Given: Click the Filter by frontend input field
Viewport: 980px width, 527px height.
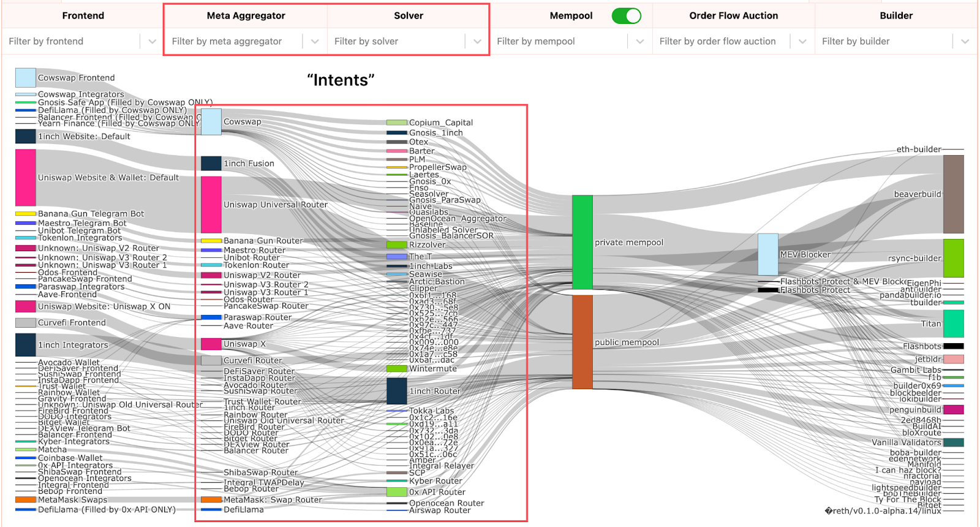Looking at the screenshot, I should pyautogui.click(x=72, y=42).
